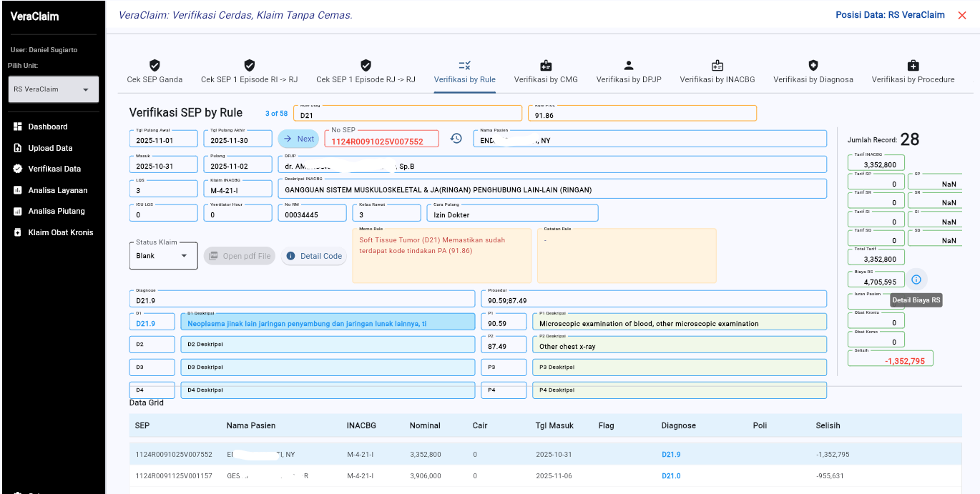Screen dimensions: 980x494
Task: Click the Tgl Pulang Awal date field
Action: click(x=164, y=140)
